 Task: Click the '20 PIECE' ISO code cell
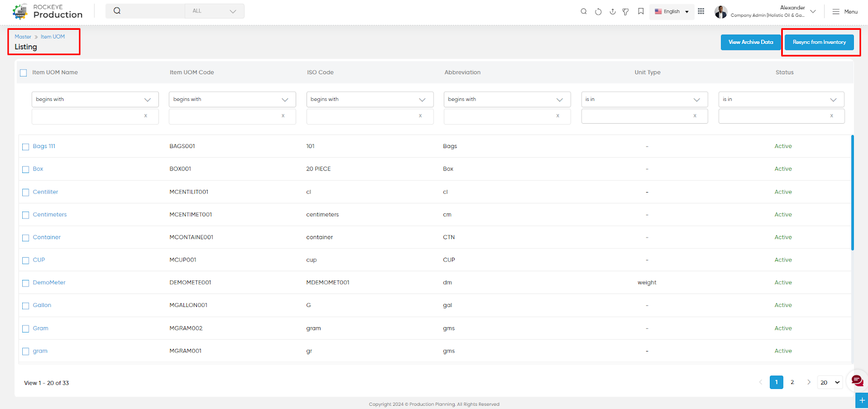click(x=318, y=169)
